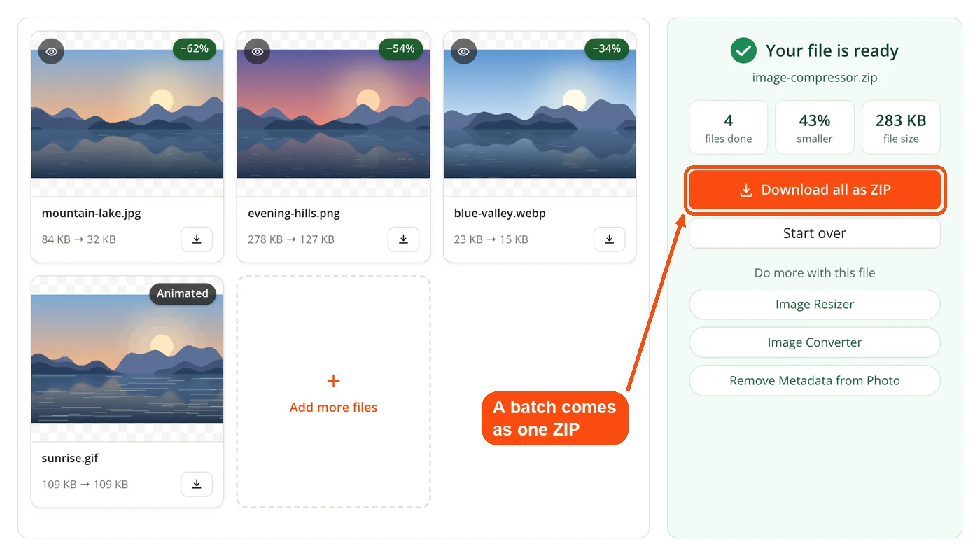Click the Add more files label

pyautogui.click(x=333, y=408)
